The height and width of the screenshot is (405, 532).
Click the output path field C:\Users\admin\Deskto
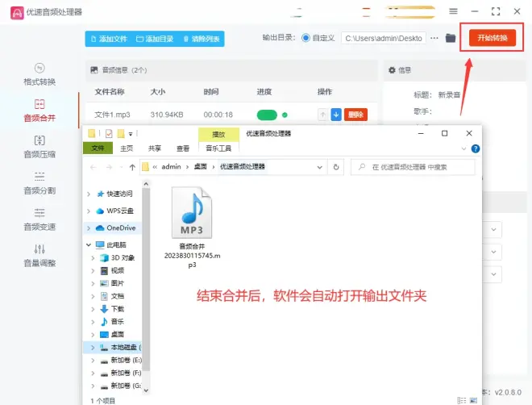(x=384, y=39)
